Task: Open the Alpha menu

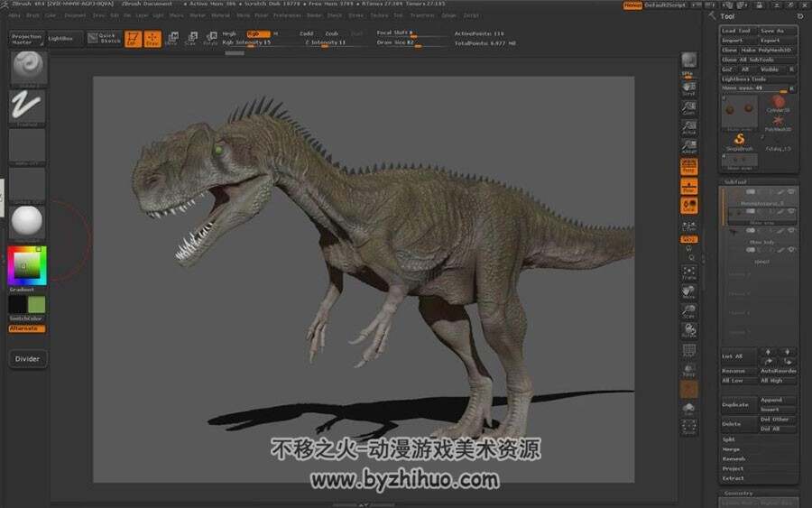Action: (x=14, y=15)
